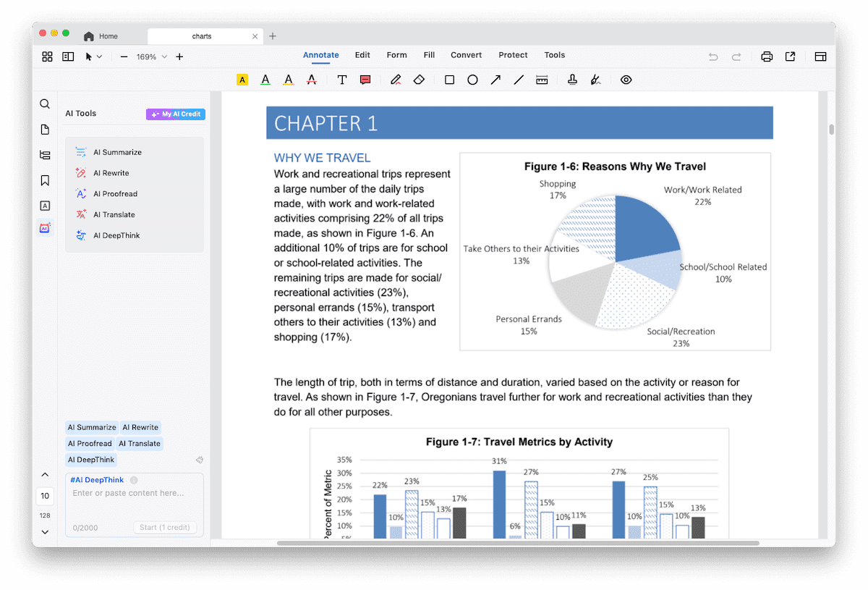Click the print icon
868x590 pixels.
point(767,56)
